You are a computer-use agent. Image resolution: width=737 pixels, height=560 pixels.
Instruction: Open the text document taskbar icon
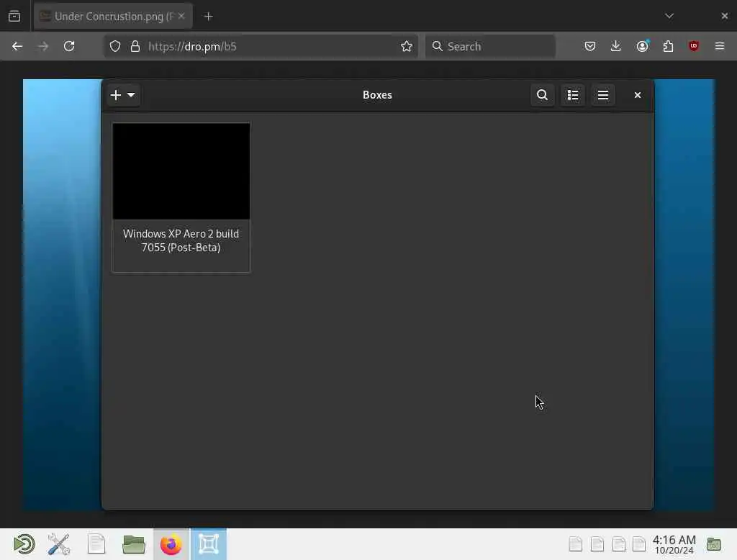click(x=96, y=544)
